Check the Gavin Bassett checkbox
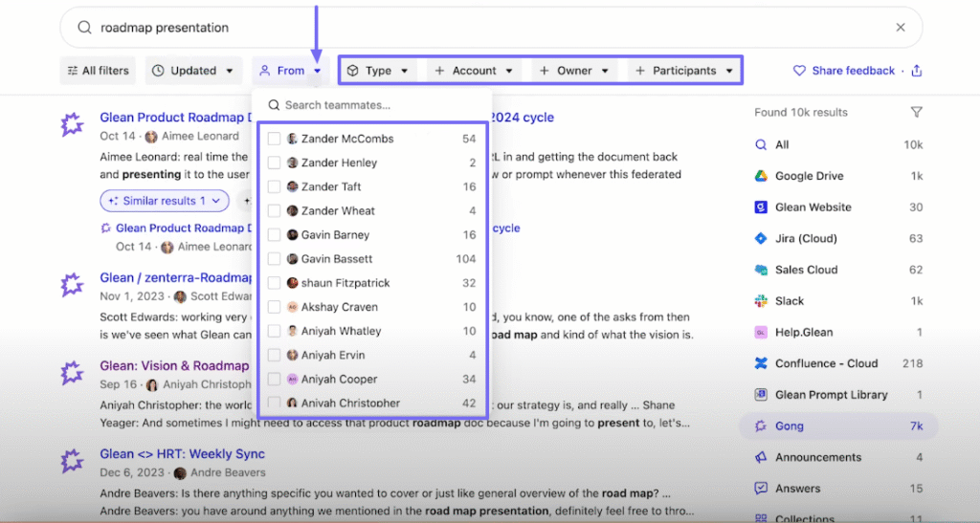The image size is (980, 523). [274, 259]
